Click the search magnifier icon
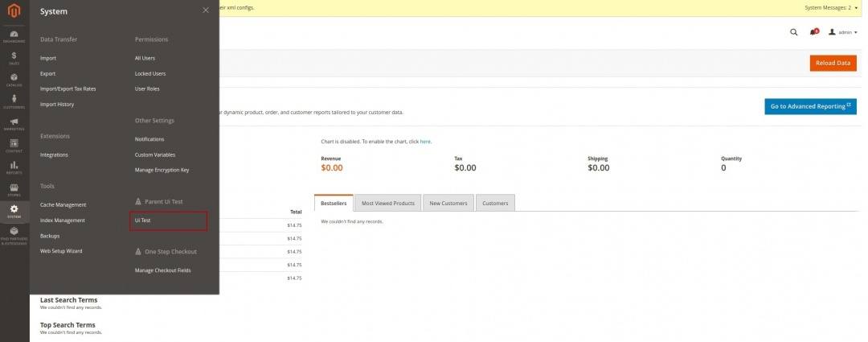The image size is (868, 342). [793, 33]
